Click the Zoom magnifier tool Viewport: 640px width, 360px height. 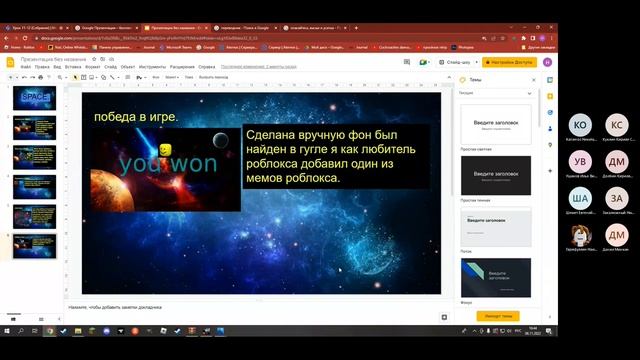pos(60,77)
